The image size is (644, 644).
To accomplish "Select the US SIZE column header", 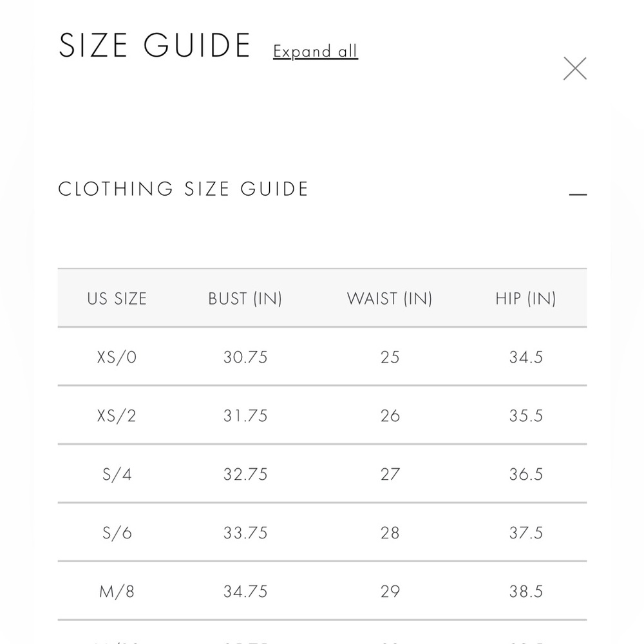I will point(117,299).
